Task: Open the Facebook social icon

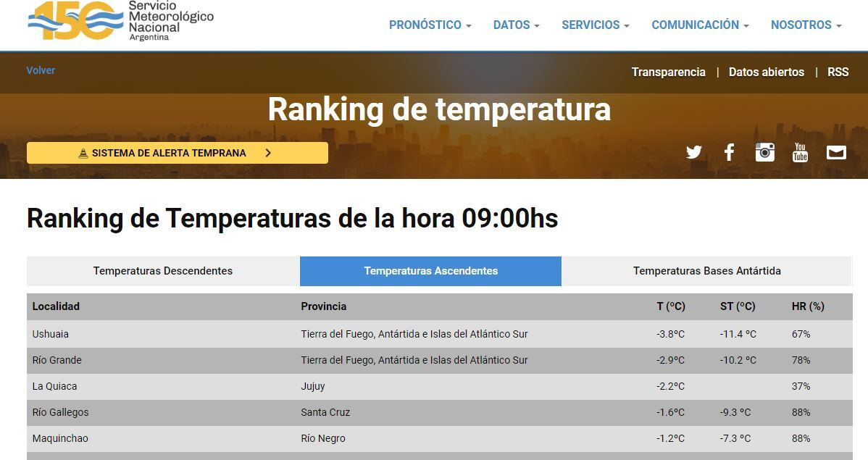Action: coord(729,152)
